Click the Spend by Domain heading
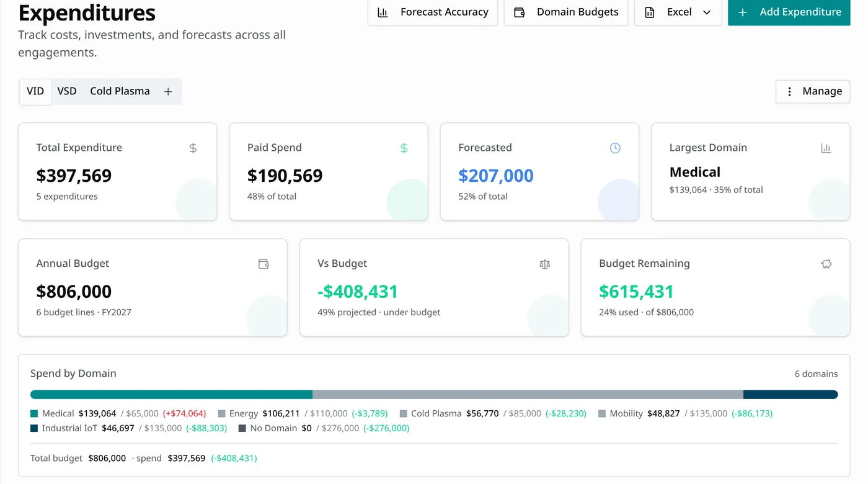868x484 pixels. tap(73, 374)
